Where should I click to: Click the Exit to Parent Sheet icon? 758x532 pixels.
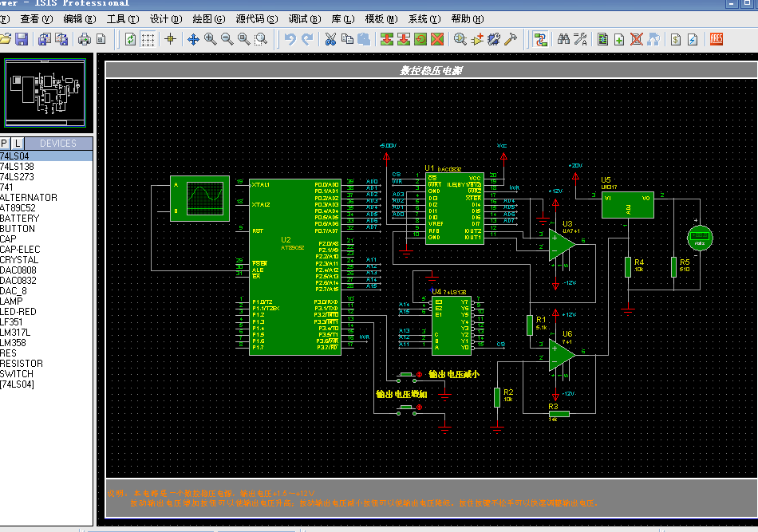pos(653,39)
